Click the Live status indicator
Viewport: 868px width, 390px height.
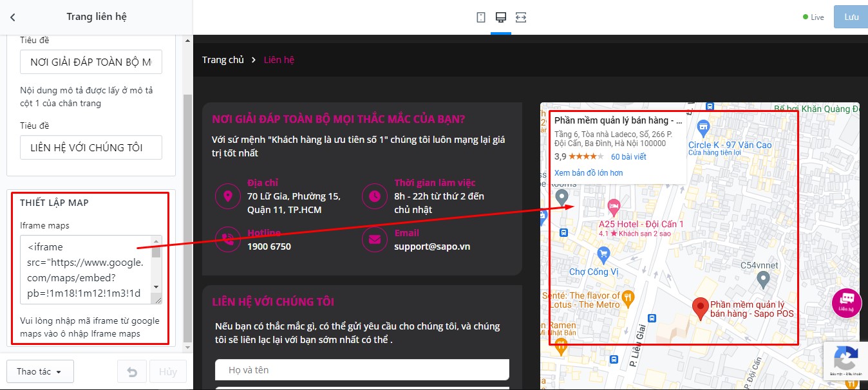point(813,17)
